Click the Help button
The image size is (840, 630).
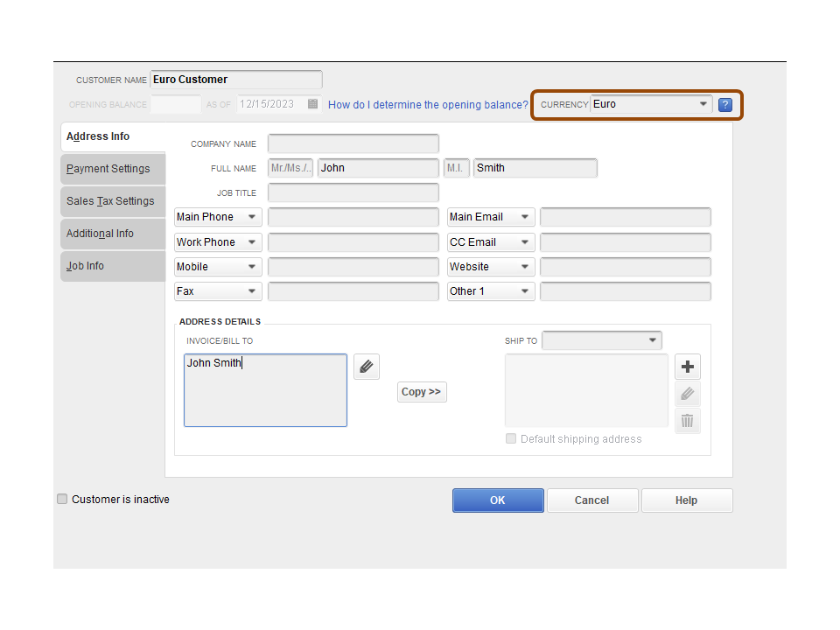[686, 500]
